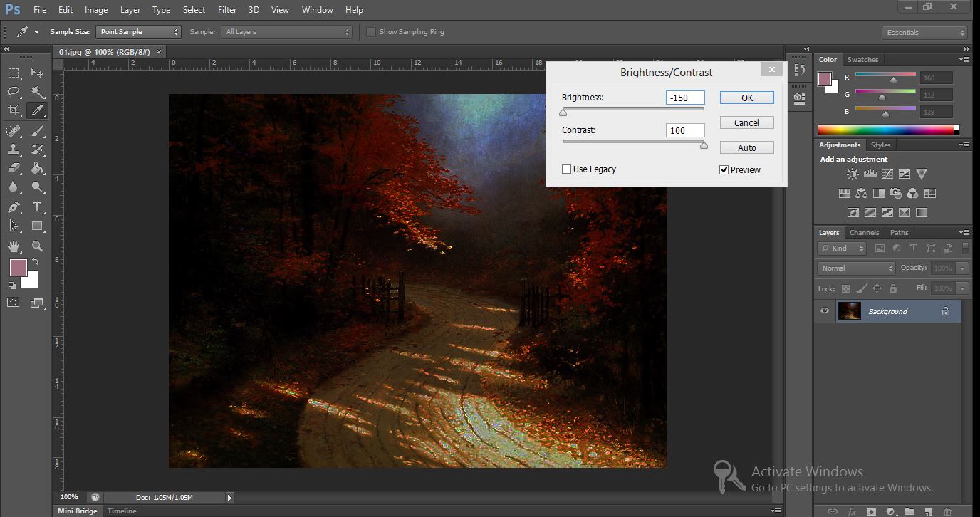
Task: Select the Move tool
Action: (37, 73)
